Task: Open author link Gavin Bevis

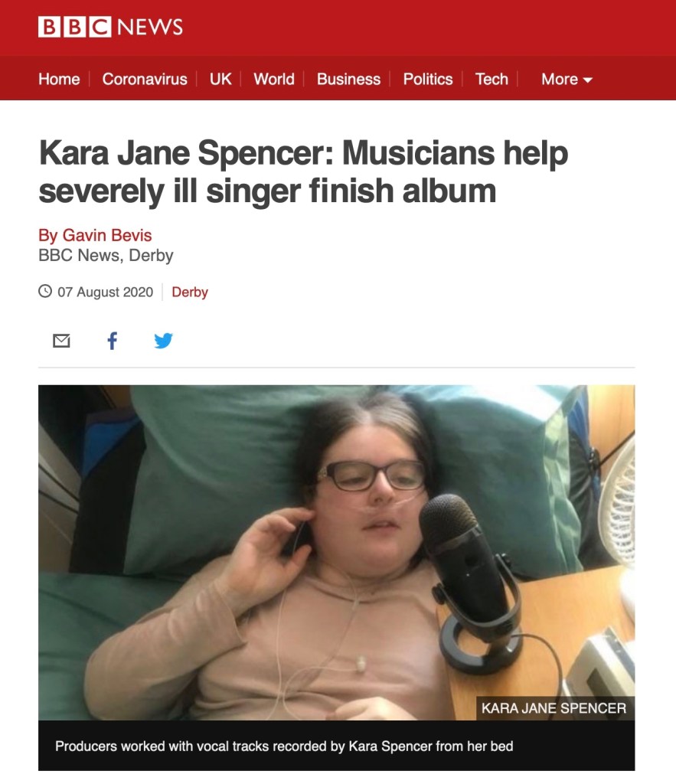Action: point(95,235)
